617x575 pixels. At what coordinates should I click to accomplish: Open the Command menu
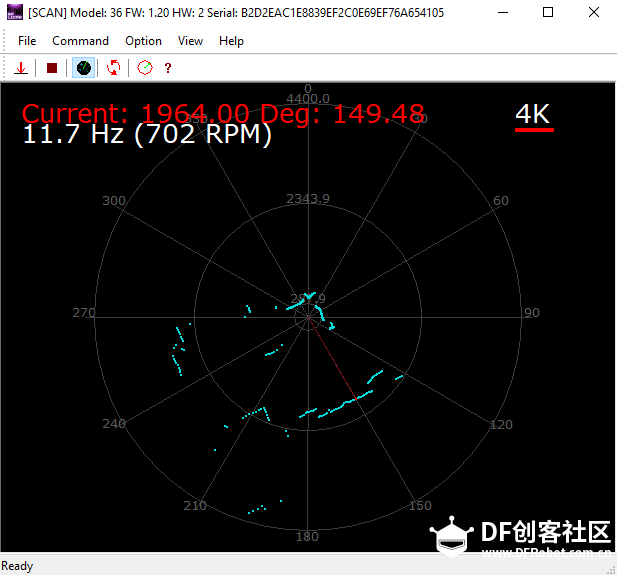pos(80,41)
